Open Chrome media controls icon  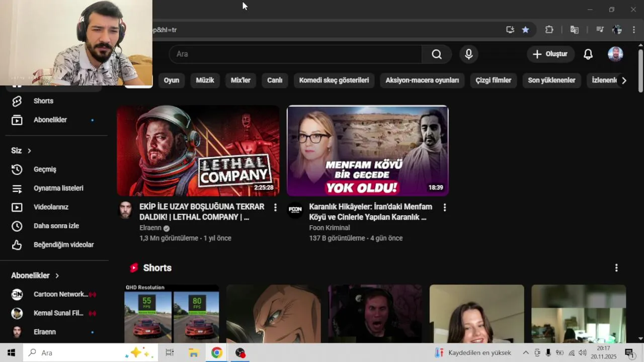(x=600, y=30)
